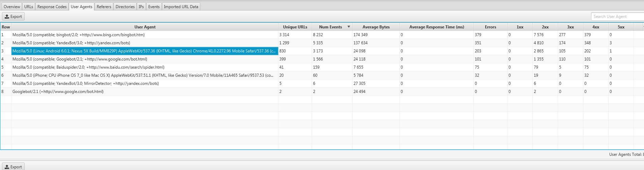
Task: Switch to the Referers tab
Action: click(104, 6)
